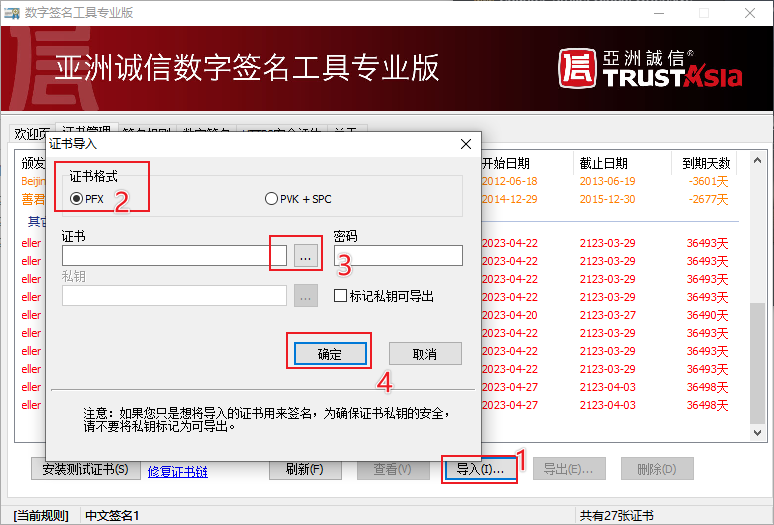774x525 pixels.
Task: Click the certificate list scrollbar up arrow
Action: point(757,160)
